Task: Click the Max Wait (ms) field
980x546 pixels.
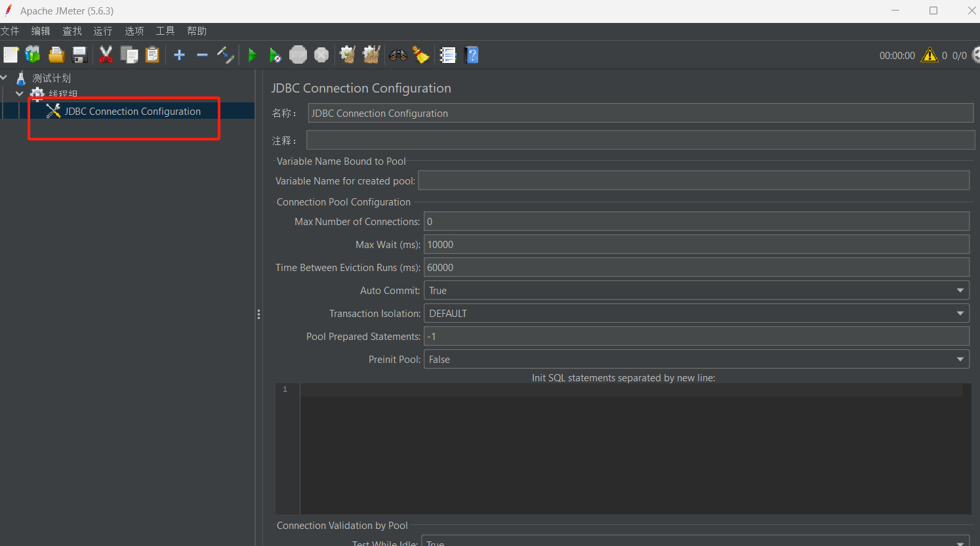Action: point(697,244)
